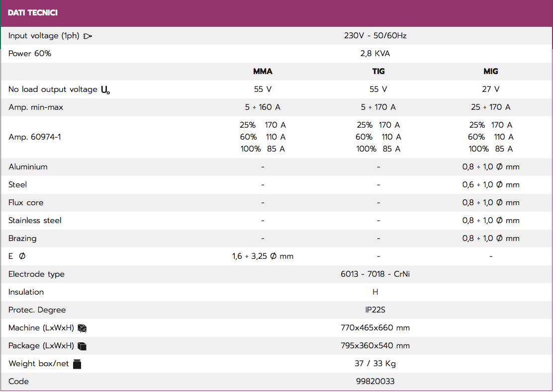Click the TIG column header

click(x=378, y=71)
